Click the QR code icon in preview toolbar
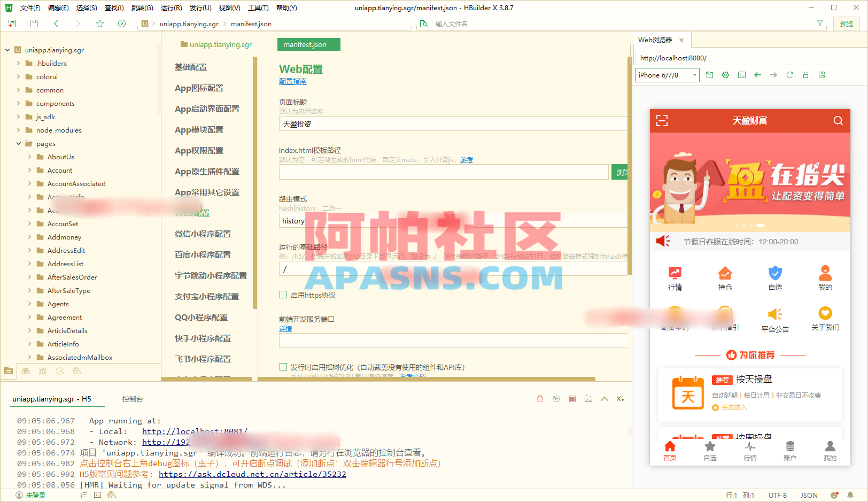868x502 pixels. pos(821,75)
